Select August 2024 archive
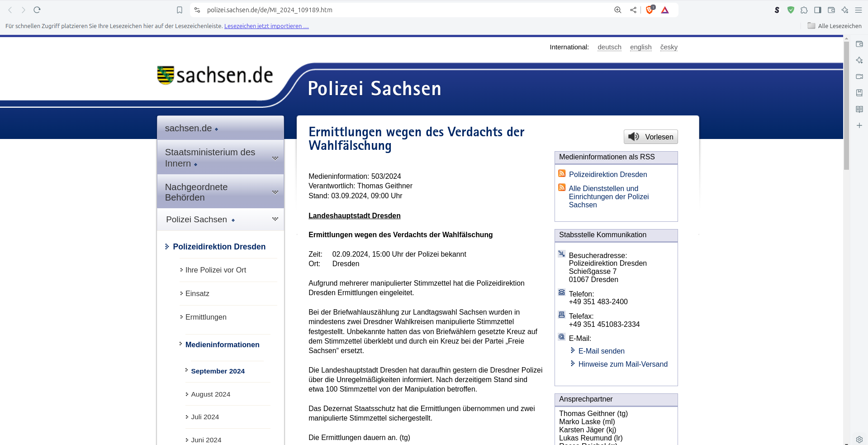Viewport: 868px width, 445px height. 210,394
